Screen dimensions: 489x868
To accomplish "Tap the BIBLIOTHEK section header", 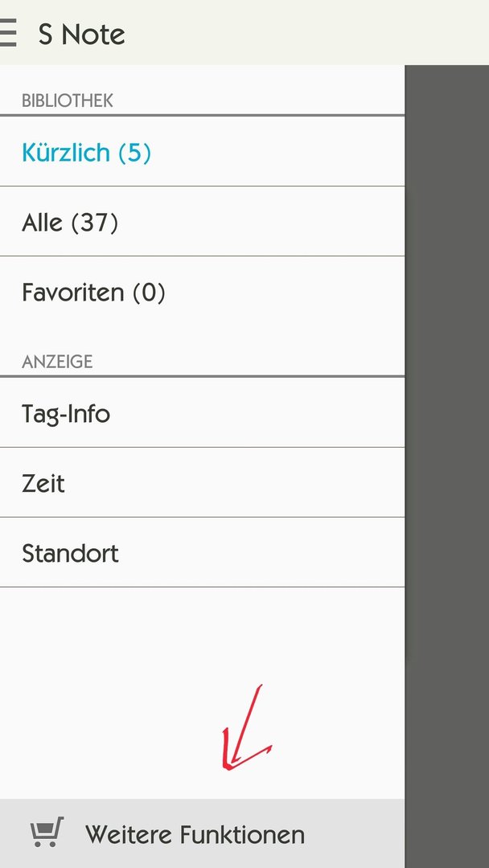I will click(68, 100).
